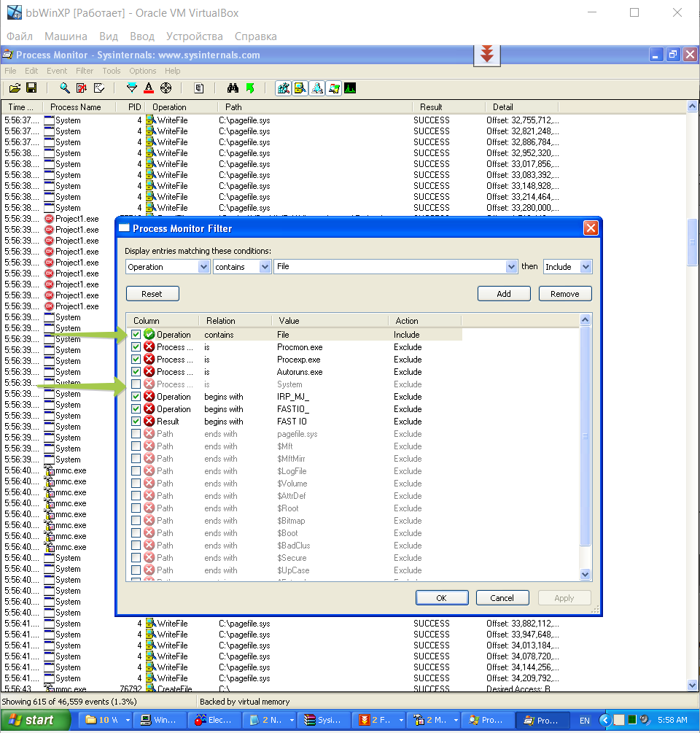The image size is (700, 733).
Task: Open Filter via the funnel toolbar icon
Action: pos(132,88)
